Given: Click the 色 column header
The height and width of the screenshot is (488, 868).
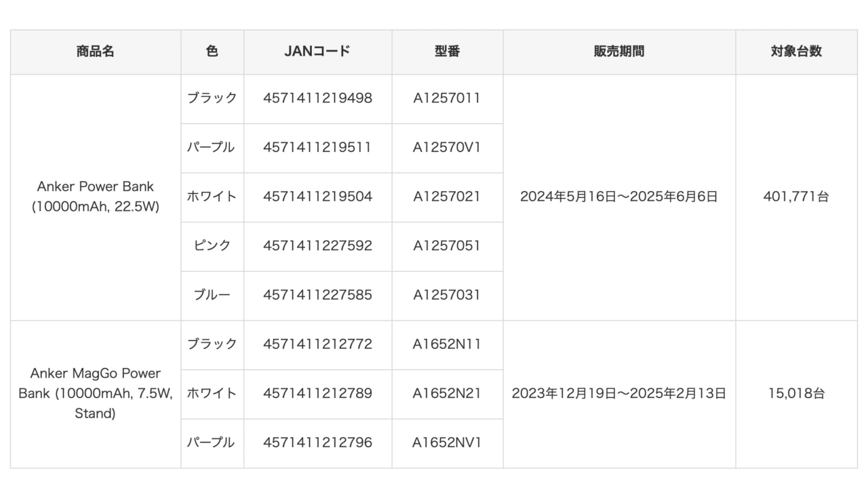Looking at the screenshot, I should coord(212,52).
